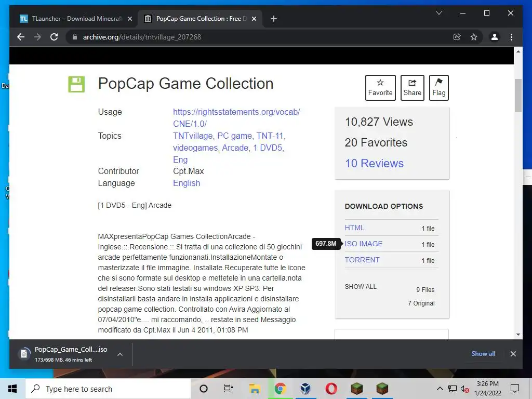This screenshot has width=532, height=399.
Task: Click the muted volume tray icon
Action: pos(465,389)
